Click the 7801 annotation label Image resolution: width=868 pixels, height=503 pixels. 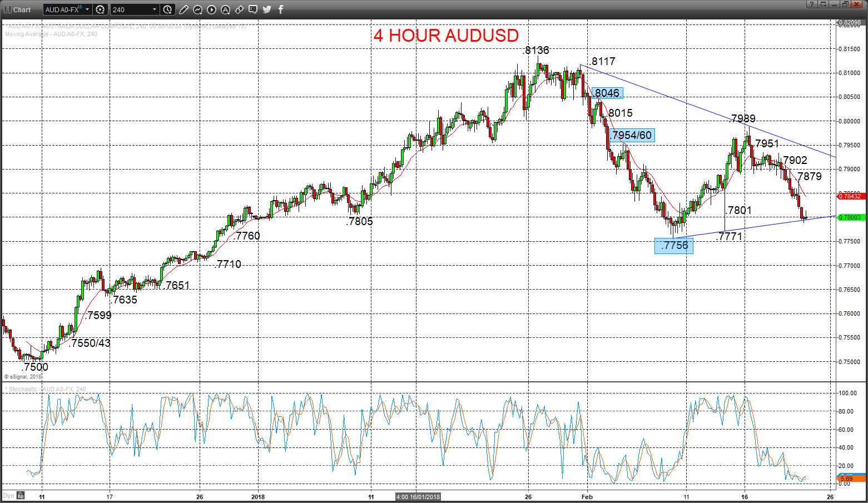click(x=740, y=210)
